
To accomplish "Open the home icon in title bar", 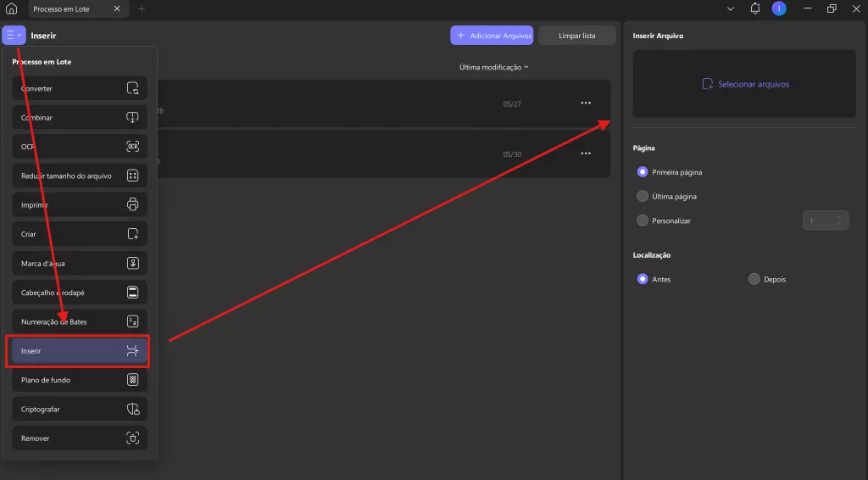I will coord(11,8).
